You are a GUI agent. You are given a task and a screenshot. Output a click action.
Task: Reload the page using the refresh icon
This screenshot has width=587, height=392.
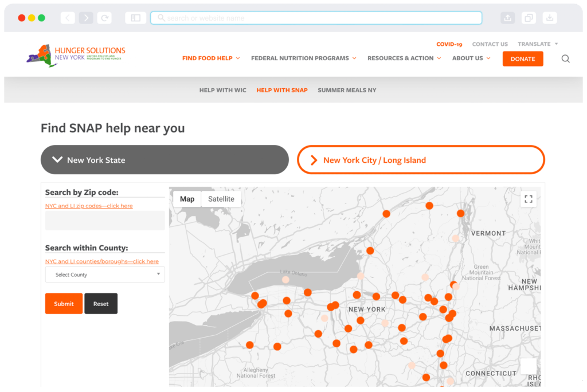(x=104, y=17)
